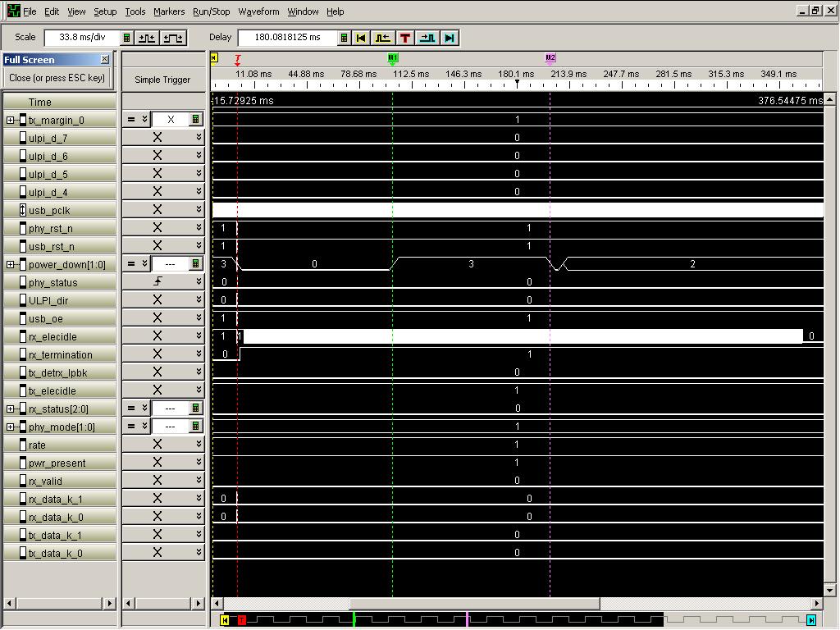The height and width of the screenshot is (630, 840).
Task: Open operator dropdown for tx_margin_0
Action: 144,120
